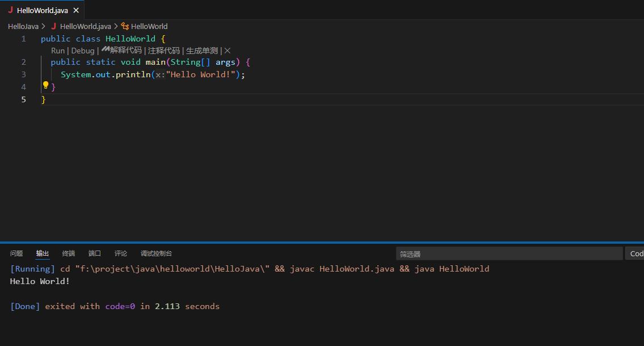Open the 端口 panel tab
The width and height of the screenshot is (644, 346).
94,253
